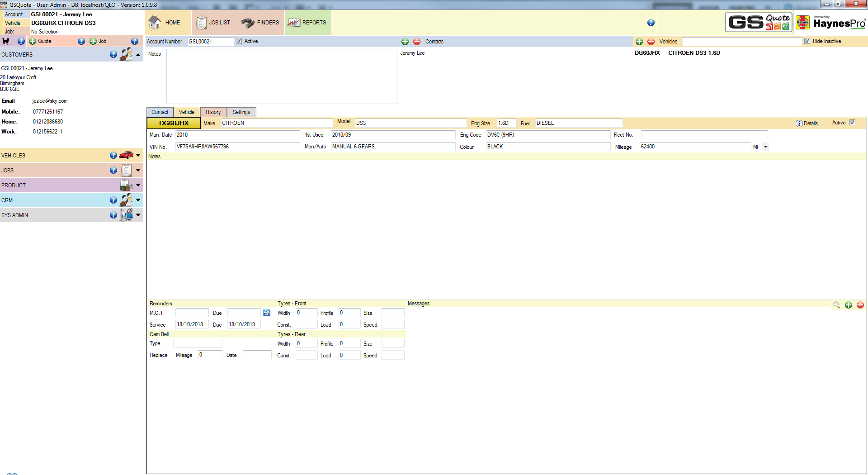Search messages with magnifier icon
This screenshot has height=475, width=868.
click(837, 305)
